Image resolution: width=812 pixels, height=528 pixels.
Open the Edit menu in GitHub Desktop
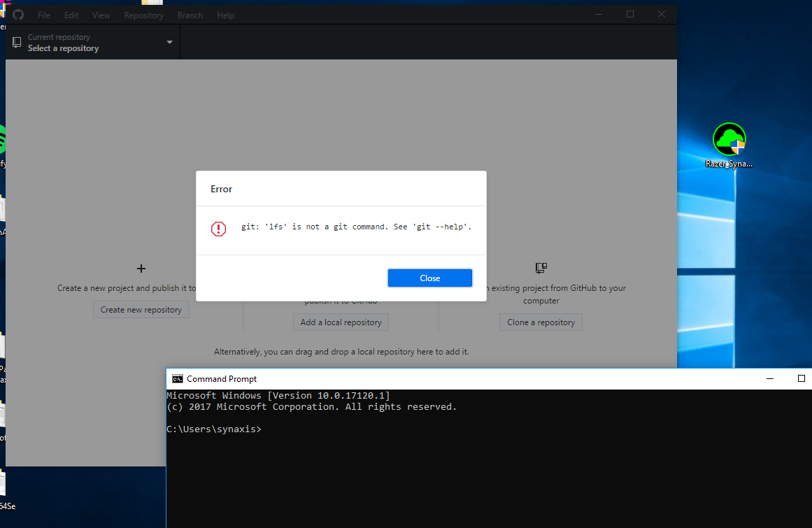(x=71, y=15)
